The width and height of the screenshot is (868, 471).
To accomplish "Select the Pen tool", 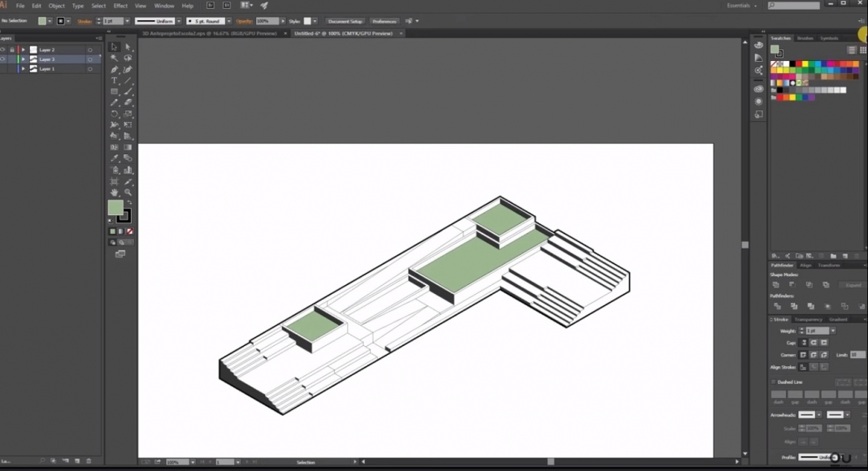I will [x=114, y=71].
